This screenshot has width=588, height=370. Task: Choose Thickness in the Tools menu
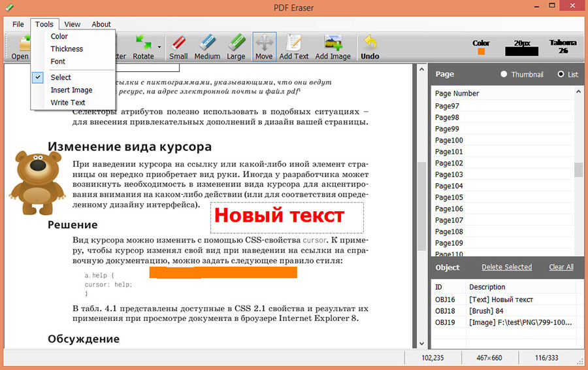67,49
